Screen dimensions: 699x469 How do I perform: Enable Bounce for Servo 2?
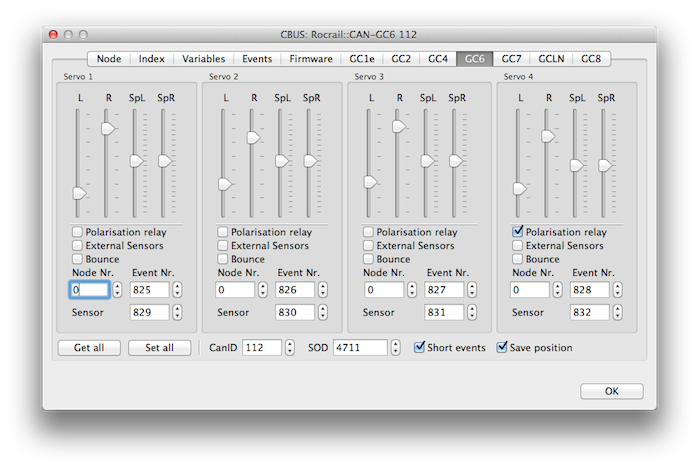coord(224,259)
